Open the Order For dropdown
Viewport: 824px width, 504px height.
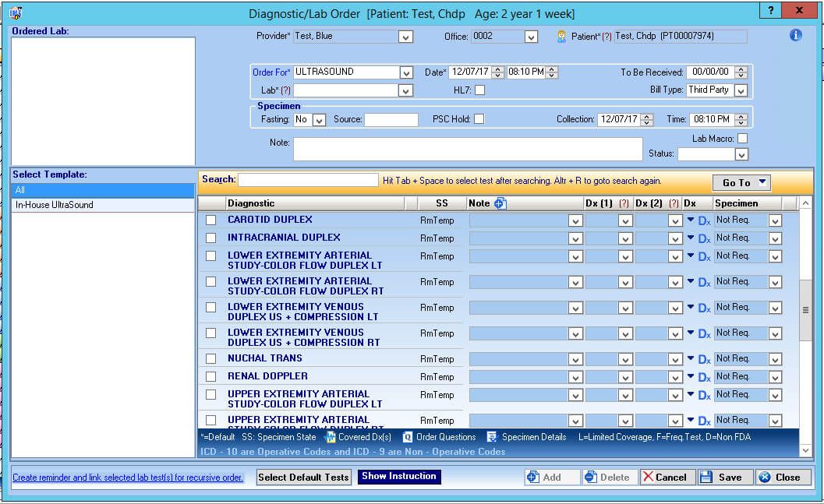[405, 72]
